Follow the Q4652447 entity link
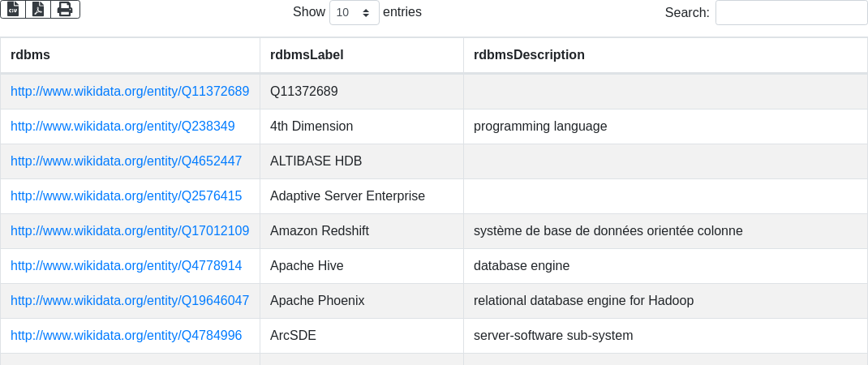Screen dimensions: 868x365 click(126, 161)
